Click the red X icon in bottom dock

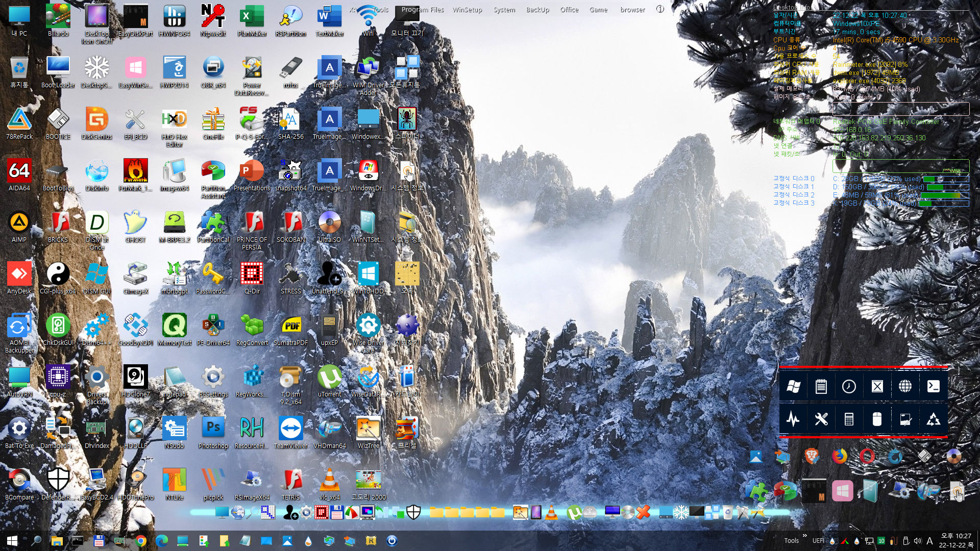pos(643,512)
